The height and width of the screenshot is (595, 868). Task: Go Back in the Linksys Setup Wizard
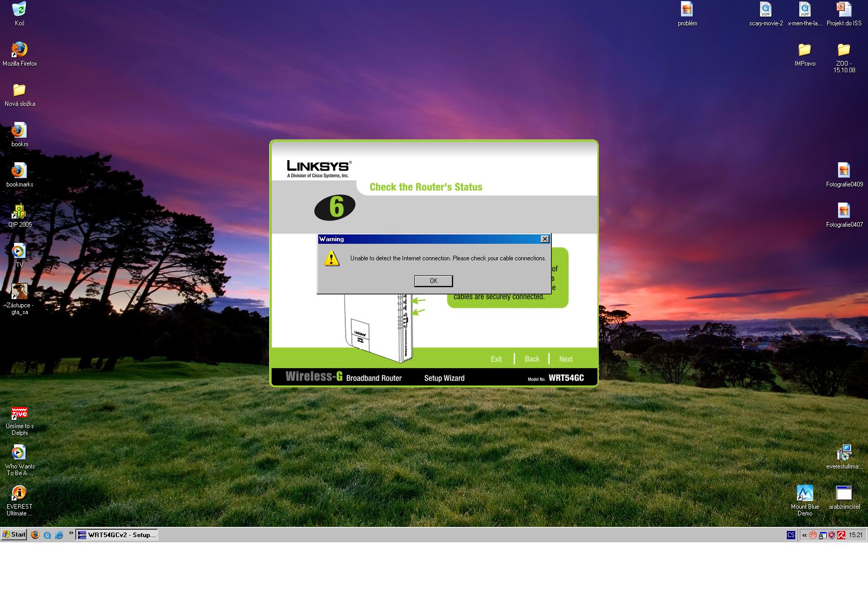(532, 359)
